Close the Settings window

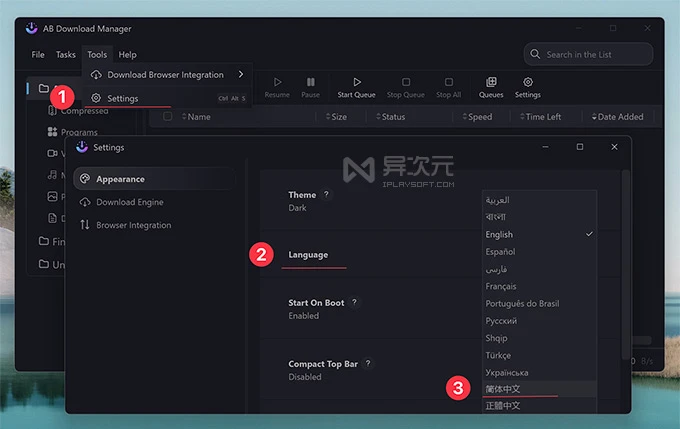point(615,147)
